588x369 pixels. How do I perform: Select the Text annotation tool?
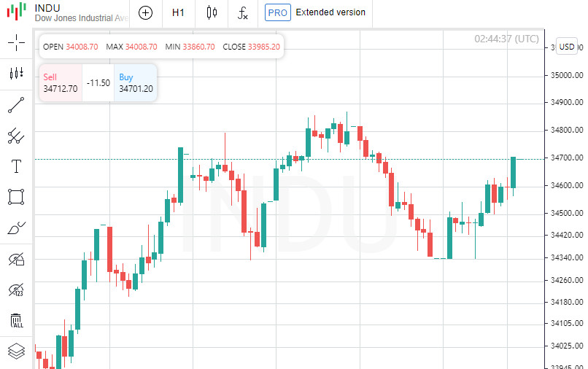[16, 166]
